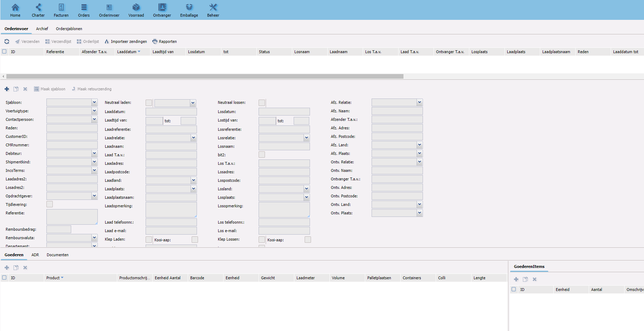Delete the selected Goederen row
This screenshot has height=331, width=644.
25,268
